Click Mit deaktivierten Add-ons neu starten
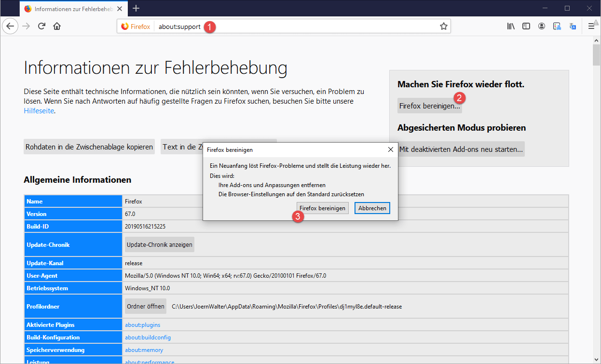Image resolution: width=601 pixels, height=364 pixels. point(461,149)
